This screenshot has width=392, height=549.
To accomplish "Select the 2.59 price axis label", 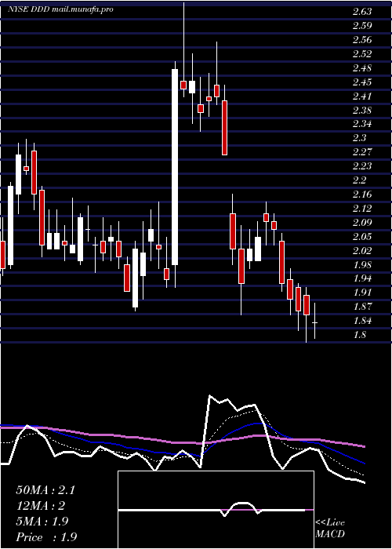I will (x=362, y=26).
